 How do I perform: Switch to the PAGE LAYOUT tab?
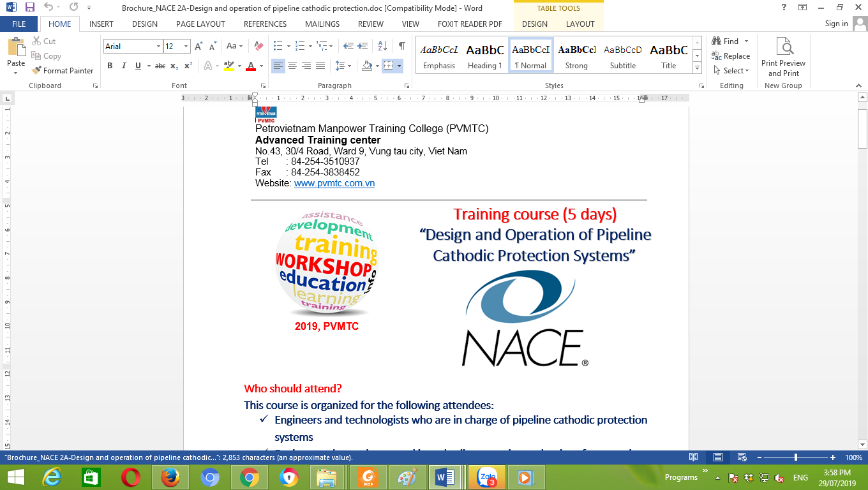(200, 24)
